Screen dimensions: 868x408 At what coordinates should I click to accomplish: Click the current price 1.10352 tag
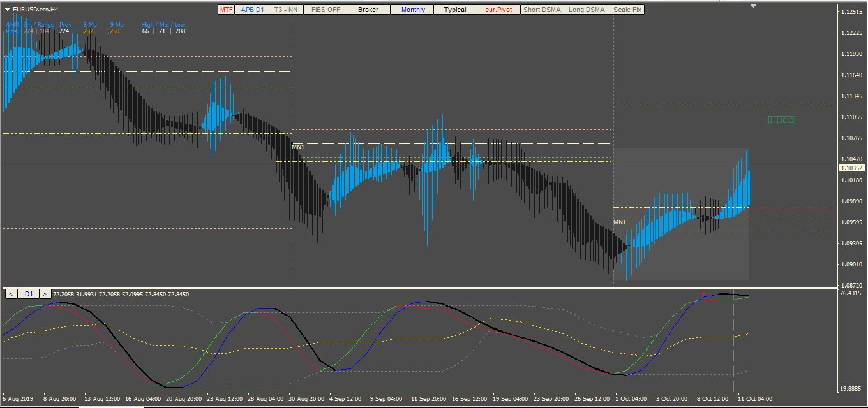click(x=852, y=168)
